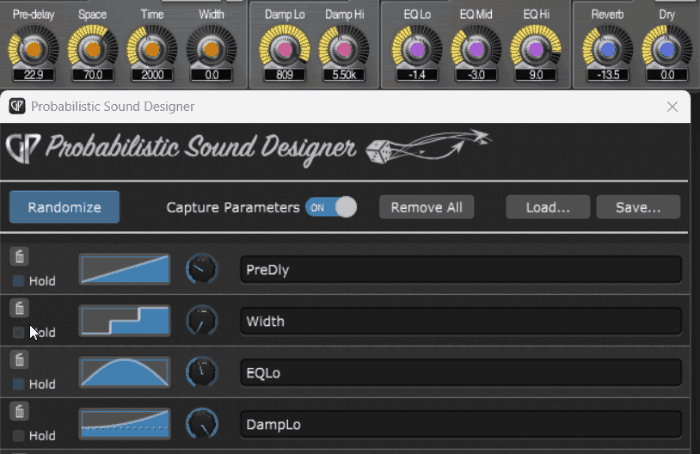Click the Reverb level knob

point(608,50)
